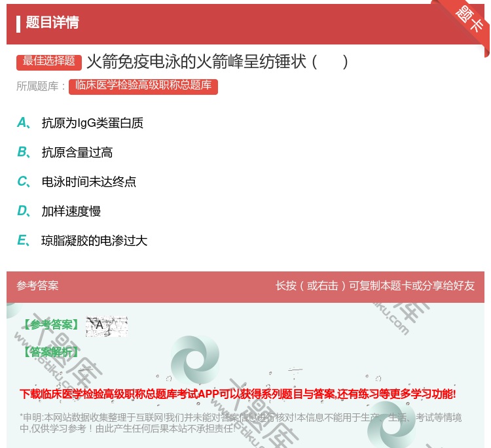
Task: Click the 长按（或右击）可复制本题卡 hint text
Action: pos(375,286)
